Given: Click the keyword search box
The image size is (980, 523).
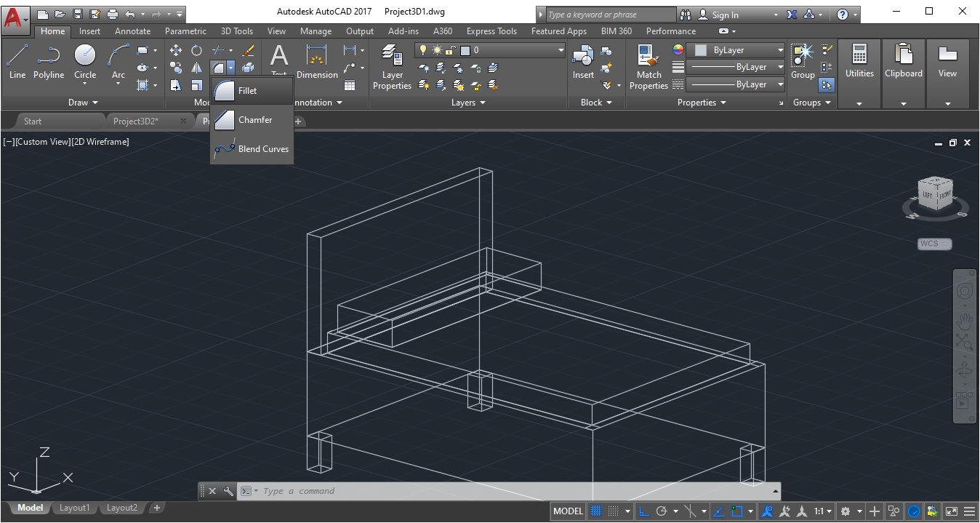Looking at the screenshot, I should pyautogui.click(x=611, y=15).
